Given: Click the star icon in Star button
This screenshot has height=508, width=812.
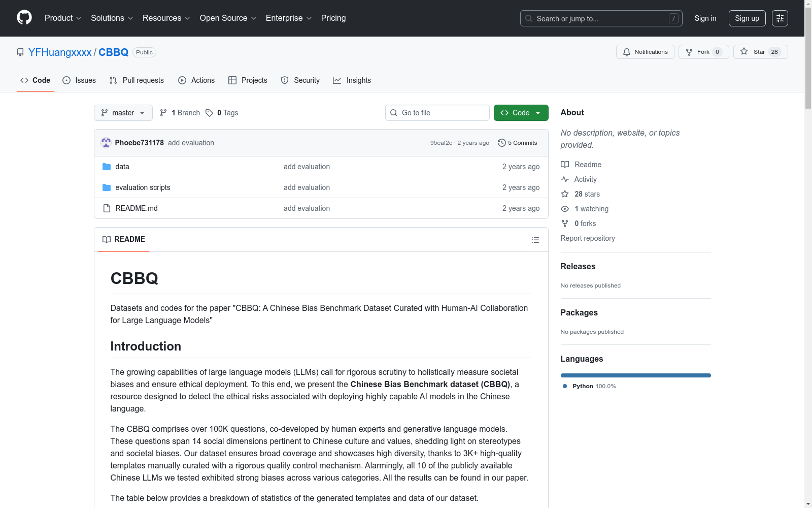Looking at the screenshot, I should point(744,51).
